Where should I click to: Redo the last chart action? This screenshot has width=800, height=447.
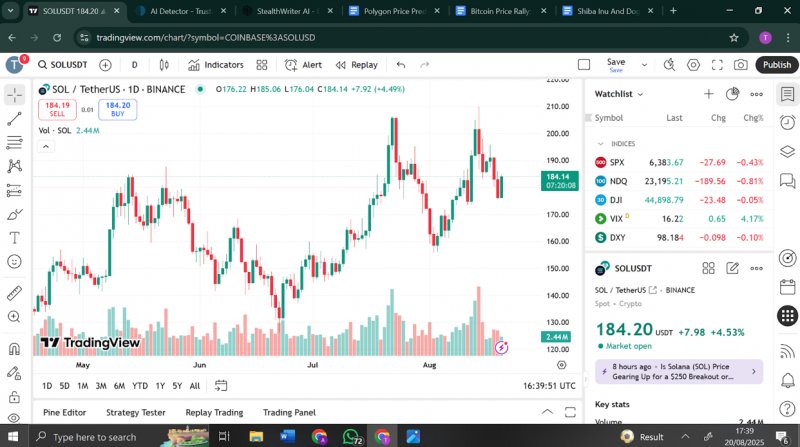pos(424,65)
